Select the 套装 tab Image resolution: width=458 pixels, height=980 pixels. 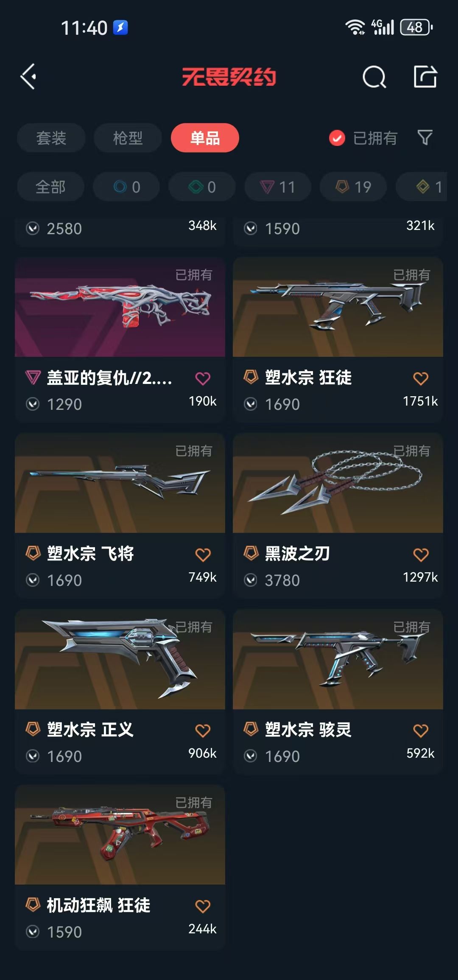[x=51, y=138]
